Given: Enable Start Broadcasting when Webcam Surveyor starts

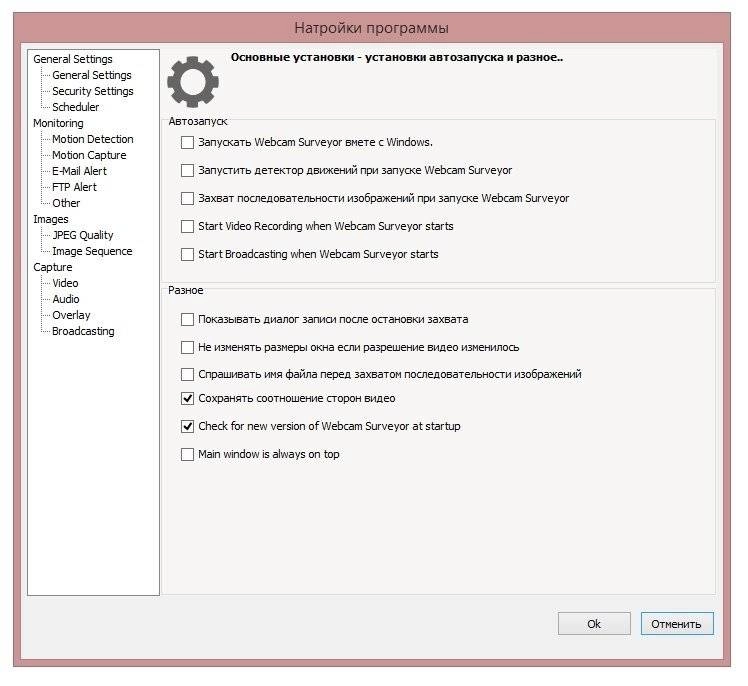Looking at the screenshot, I should (187, 254).
